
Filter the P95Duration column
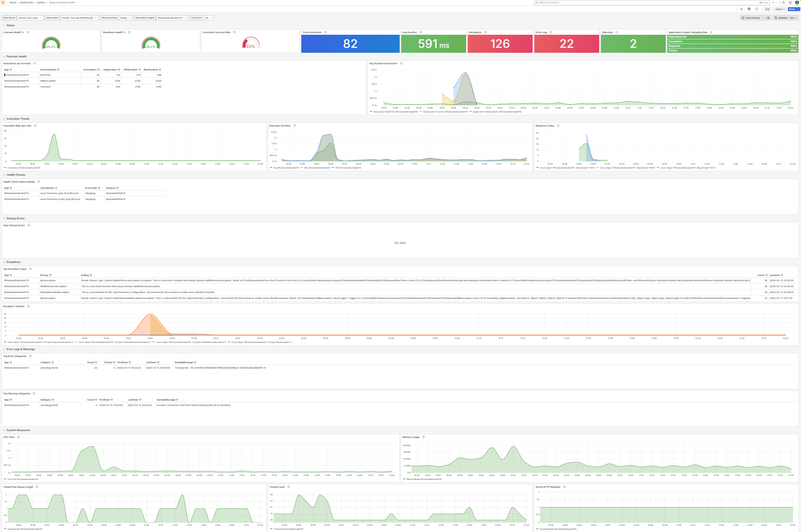click(x=139, y=70)
